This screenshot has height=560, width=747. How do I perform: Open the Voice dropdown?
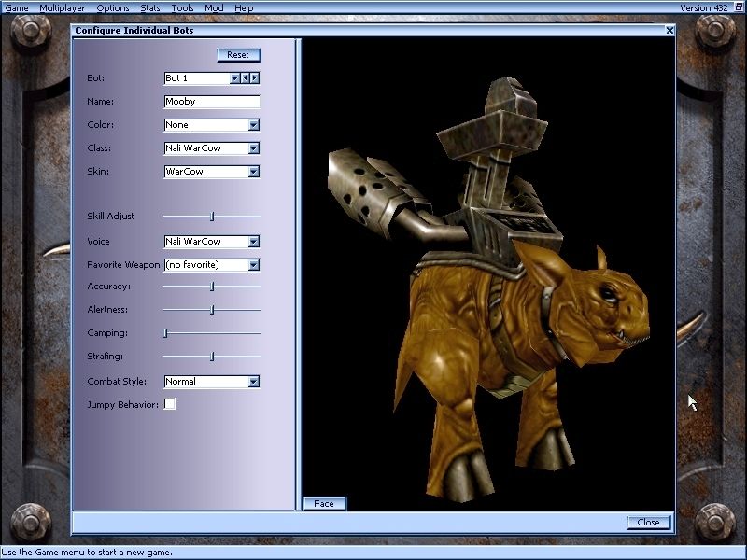(x=253, y=242)
